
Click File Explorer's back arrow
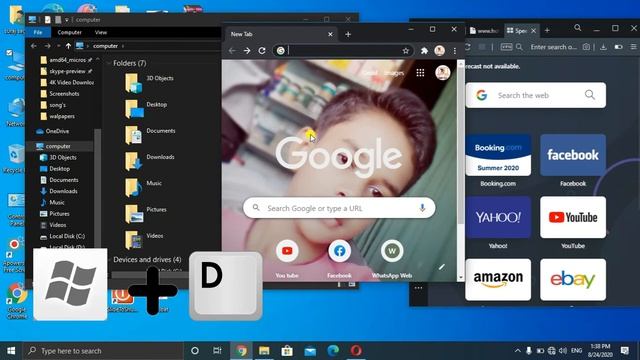(33, 46)
